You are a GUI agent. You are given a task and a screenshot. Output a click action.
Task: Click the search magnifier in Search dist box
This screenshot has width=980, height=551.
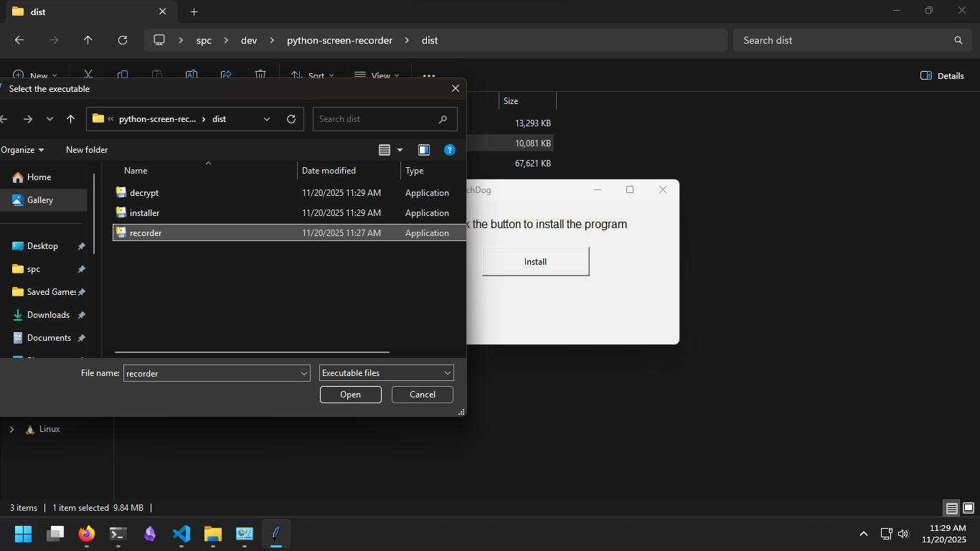[443, 119]
